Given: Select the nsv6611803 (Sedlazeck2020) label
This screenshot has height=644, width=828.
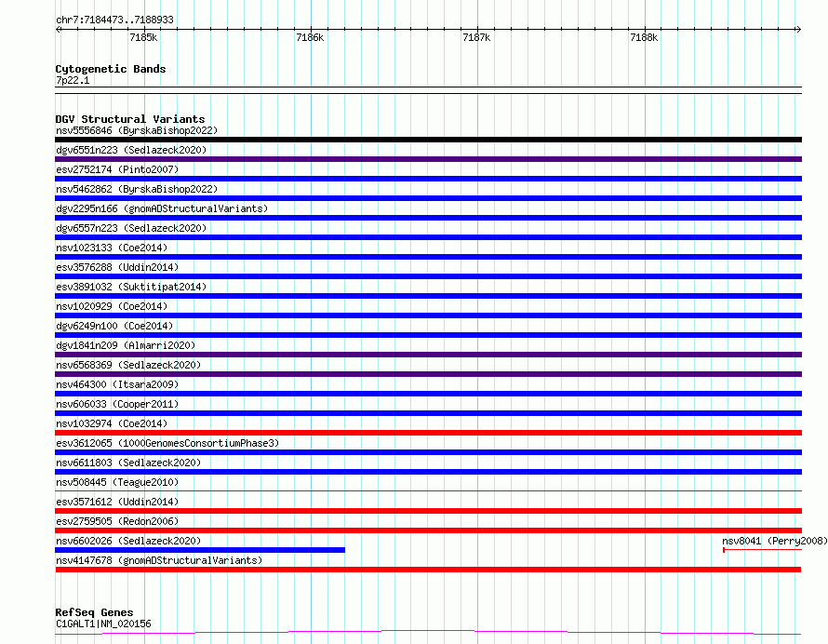Looking at the screenshot, I should (128, 463).
